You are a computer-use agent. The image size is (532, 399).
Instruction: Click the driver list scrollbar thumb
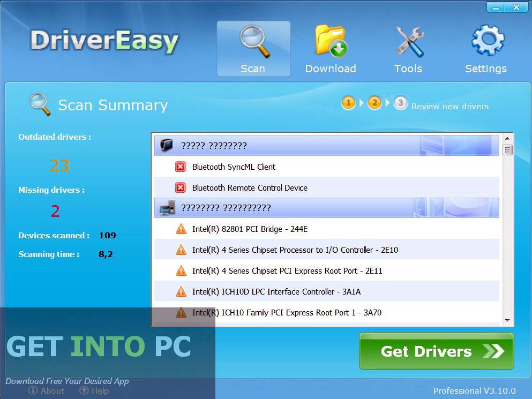click(507, 149)
